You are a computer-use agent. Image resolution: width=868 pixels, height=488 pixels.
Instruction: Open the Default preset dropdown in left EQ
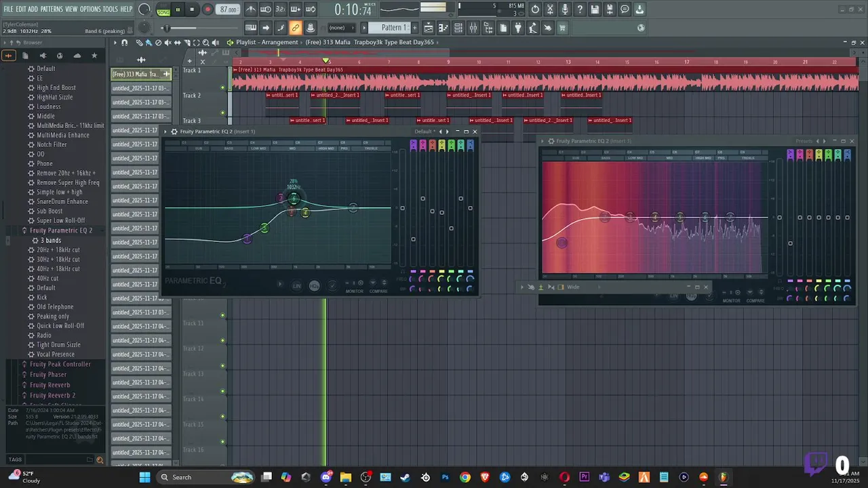[423, 131]
